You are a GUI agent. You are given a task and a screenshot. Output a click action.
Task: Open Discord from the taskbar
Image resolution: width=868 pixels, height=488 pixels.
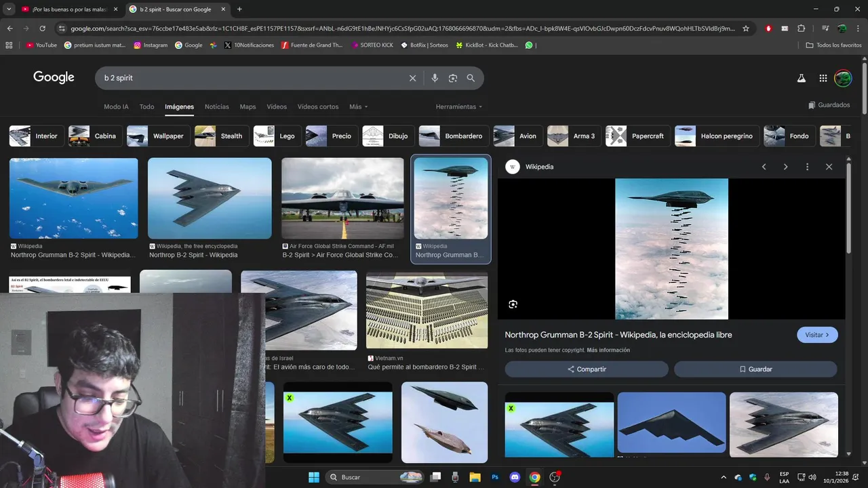coord(515,477)
